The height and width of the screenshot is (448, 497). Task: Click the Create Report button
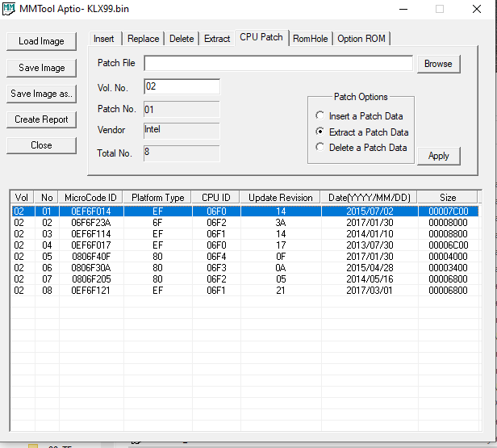tap(41, 119)
